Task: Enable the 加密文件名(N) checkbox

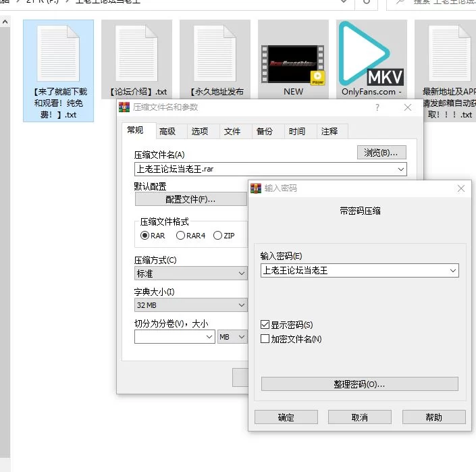Action: 265,339
